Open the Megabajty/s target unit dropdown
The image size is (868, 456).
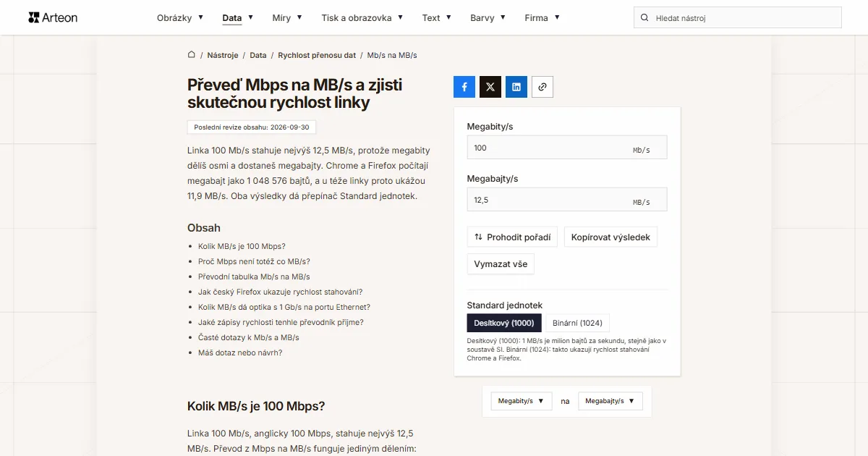pos(610,401)
